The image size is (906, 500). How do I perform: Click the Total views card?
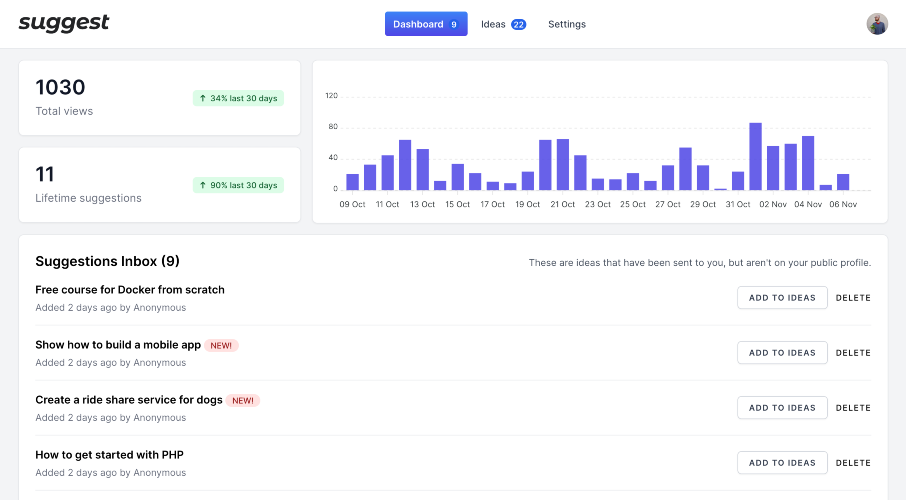tap(159, 98)
